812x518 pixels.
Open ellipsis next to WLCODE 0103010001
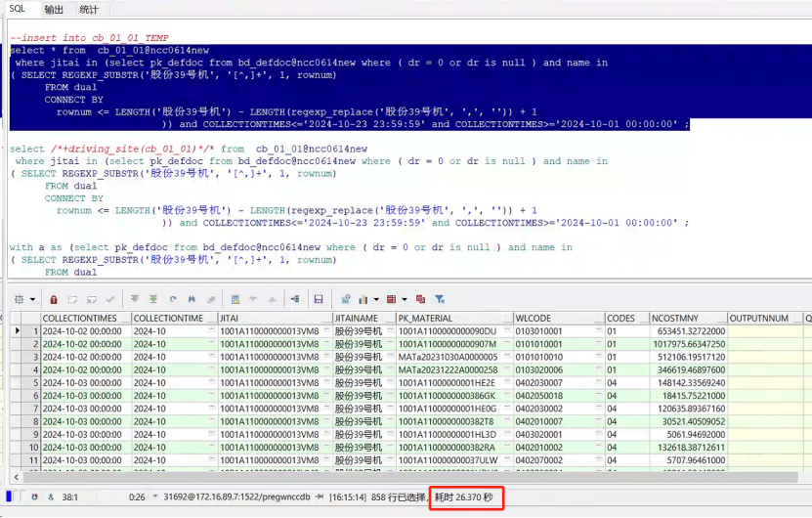[599, 329]
